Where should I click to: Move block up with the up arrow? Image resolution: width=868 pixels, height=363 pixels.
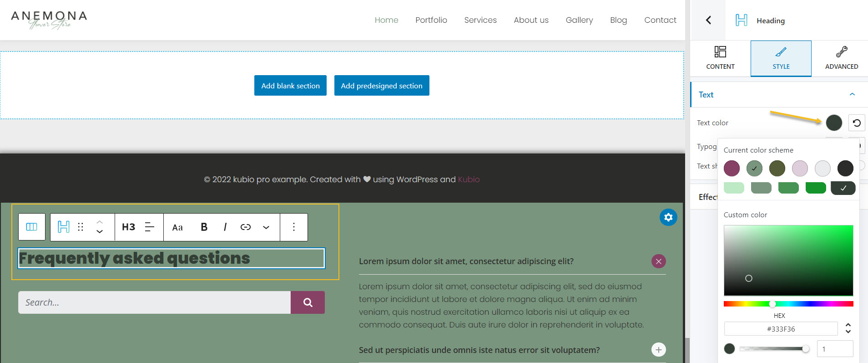click(100, 222)
